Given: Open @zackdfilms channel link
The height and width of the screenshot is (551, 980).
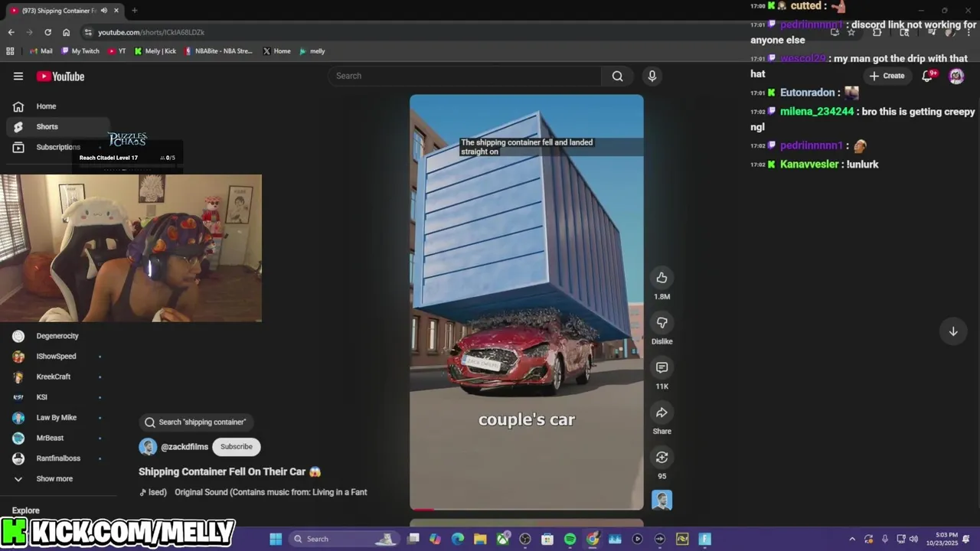Looking at the screenshot, I should 185,447.
